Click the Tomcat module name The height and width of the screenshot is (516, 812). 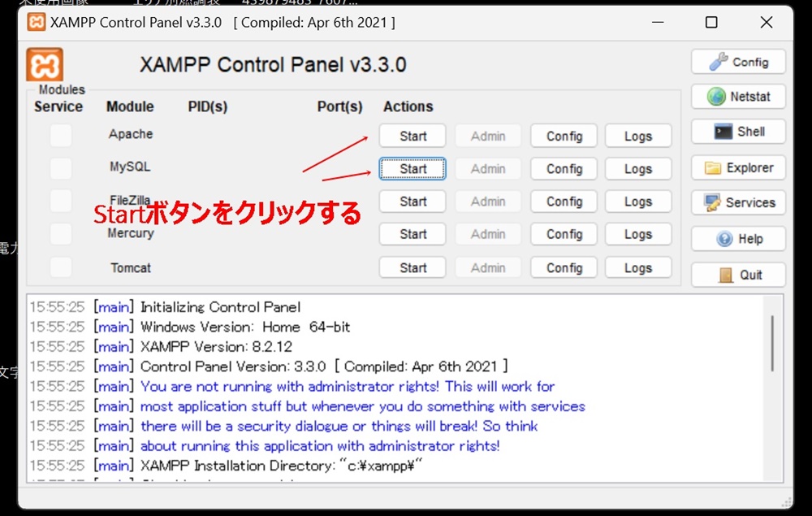pos(131,268)
